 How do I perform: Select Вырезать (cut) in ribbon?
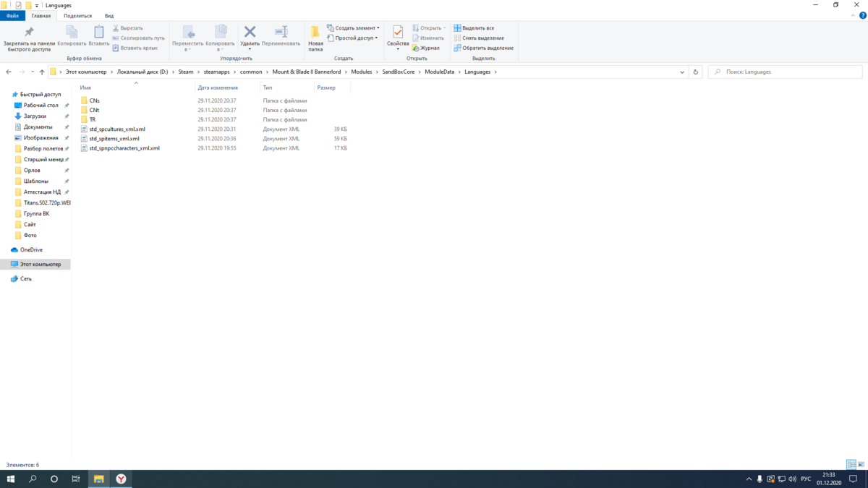tap(127, 28)
